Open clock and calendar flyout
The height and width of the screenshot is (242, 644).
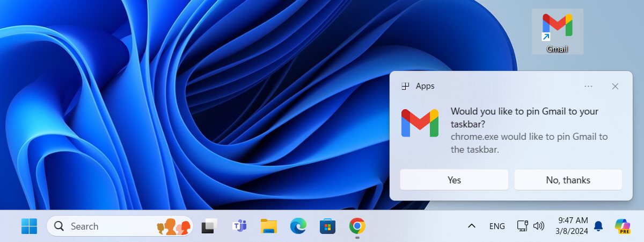(x=573, y=226)
